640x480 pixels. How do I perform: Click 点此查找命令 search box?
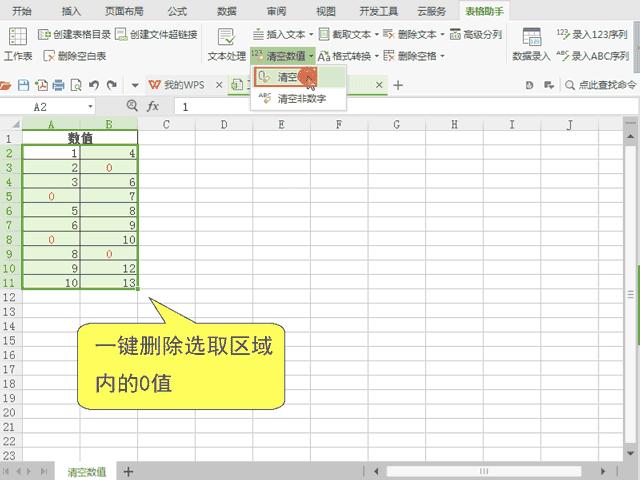(x=600, y=85)
